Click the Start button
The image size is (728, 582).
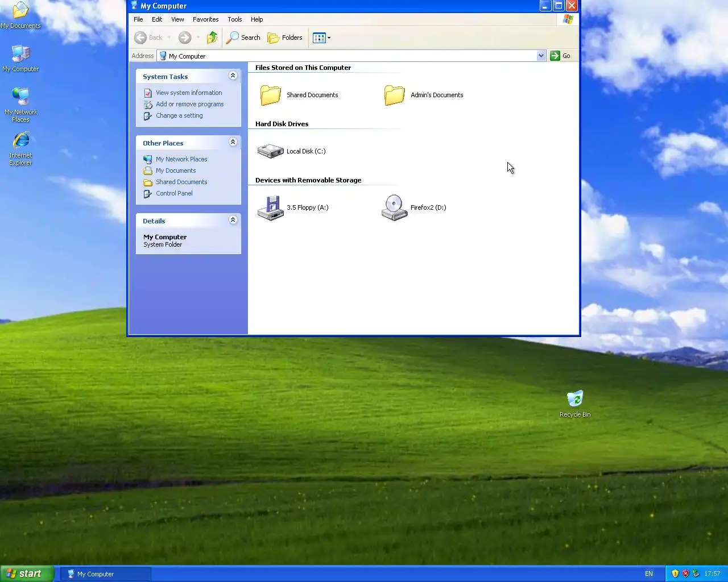27,573
